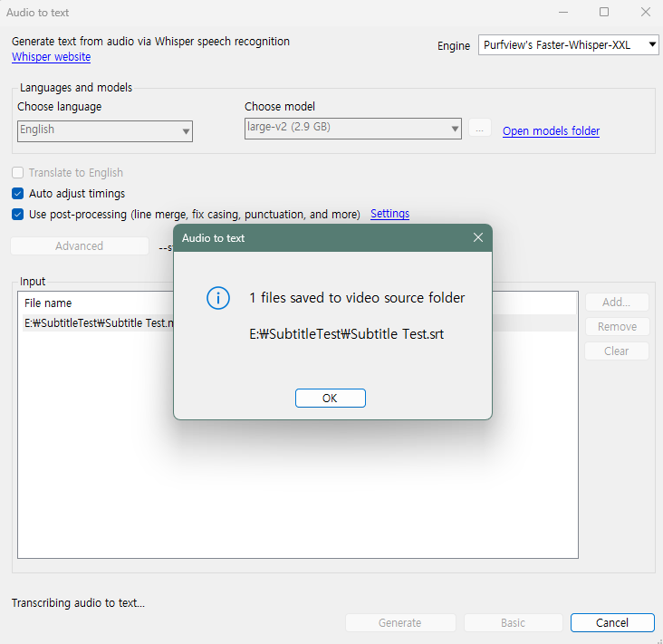Expand the Engine dropdown
The width and height of the screenshot is (663, 644).
pyautogui.click(x=568, y=45)
